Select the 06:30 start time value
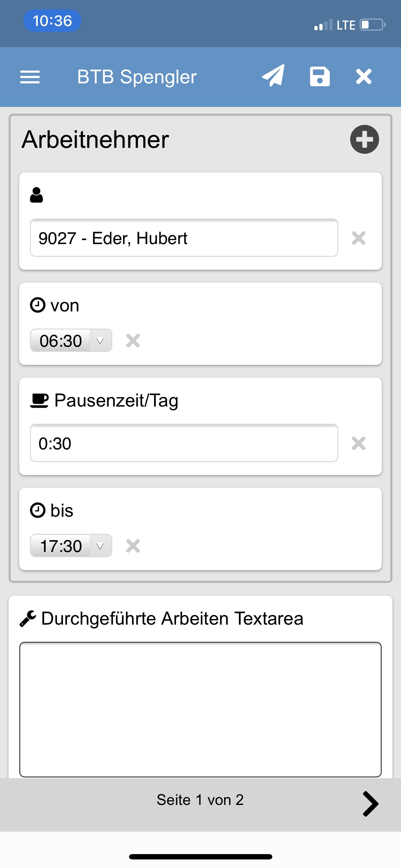 point(61,341)
